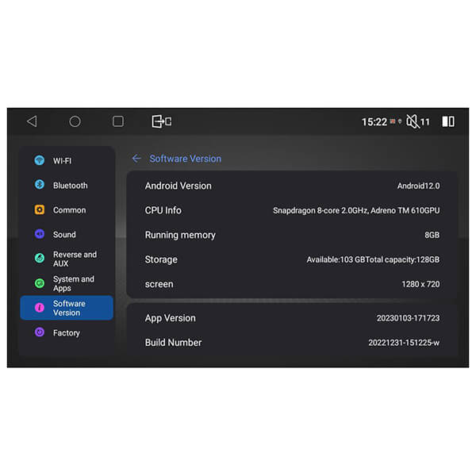Go back using Software Version arrow
476x476 pixels.
pos(136,159)
